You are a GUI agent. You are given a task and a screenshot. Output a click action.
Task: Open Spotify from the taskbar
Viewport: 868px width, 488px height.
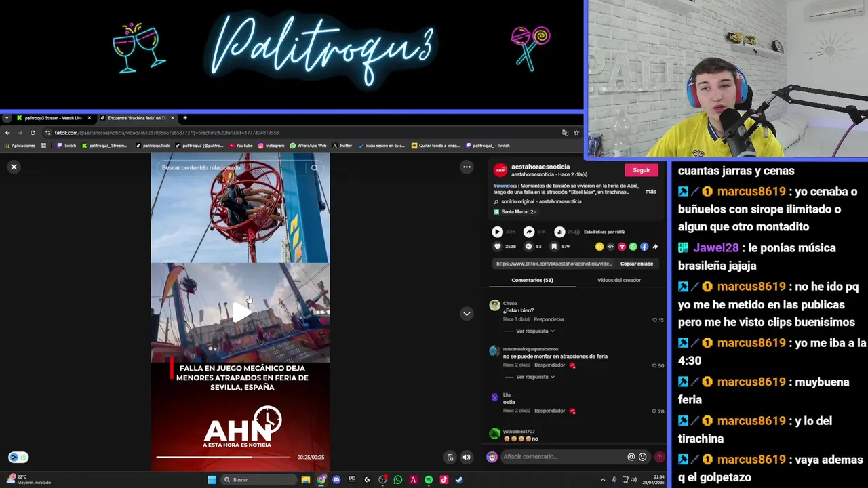coord(429,480)
